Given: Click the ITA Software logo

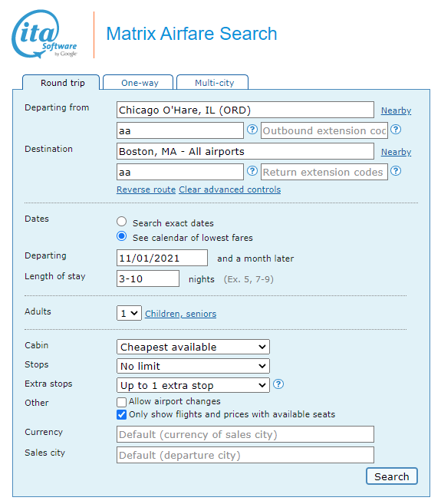Looking at the screenshot, I should 44,34.
